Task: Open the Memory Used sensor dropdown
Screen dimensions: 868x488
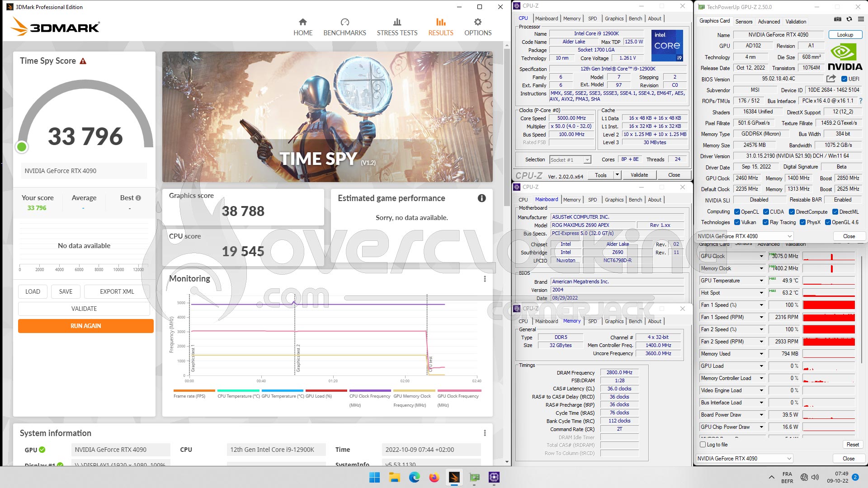Action: tap(761, 354)
